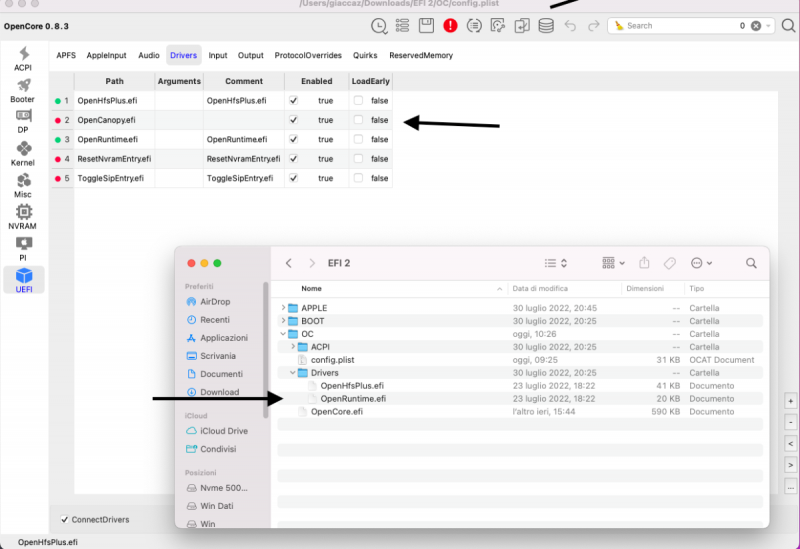Viewport: 800px width, 549px height.
Task: Collapse the OC folder in Finder
Action: 283,334
